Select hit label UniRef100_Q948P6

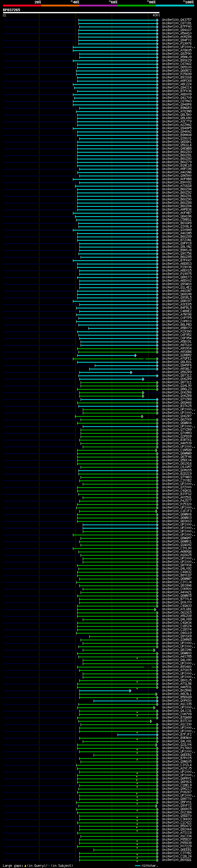pyautogui.click(x=176, y=104)
